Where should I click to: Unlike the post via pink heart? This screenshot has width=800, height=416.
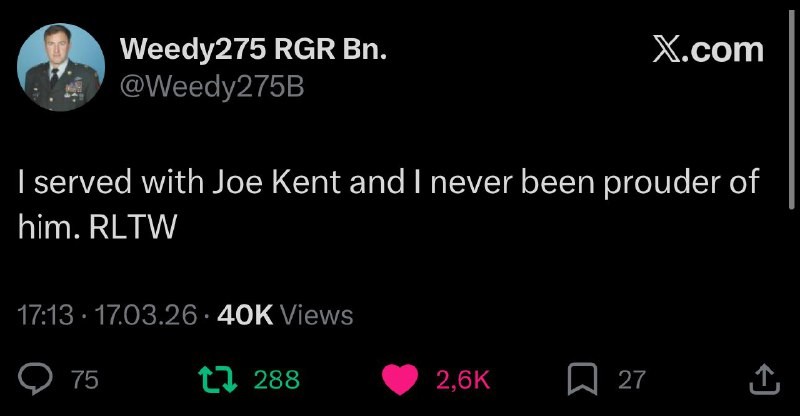tap(402, 379)
